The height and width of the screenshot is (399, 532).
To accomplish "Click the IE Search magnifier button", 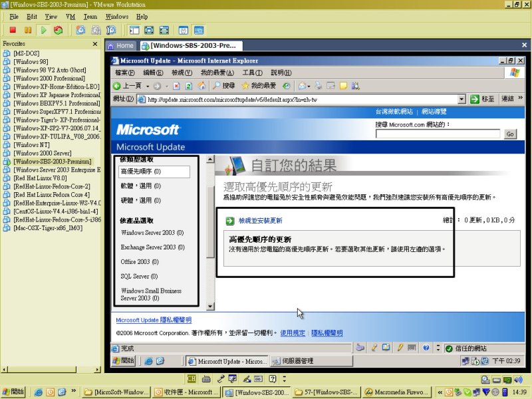I will click(x=223, y=86).
